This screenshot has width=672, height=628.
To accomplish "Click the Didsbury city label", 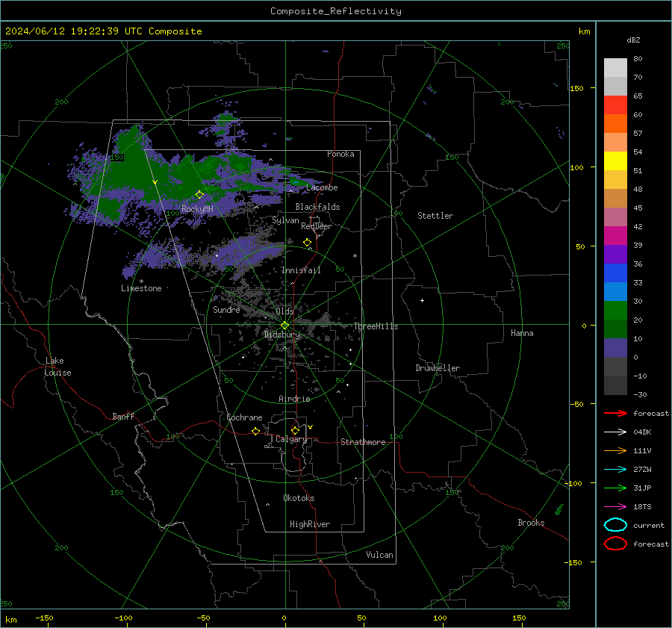I will (281, 335).
